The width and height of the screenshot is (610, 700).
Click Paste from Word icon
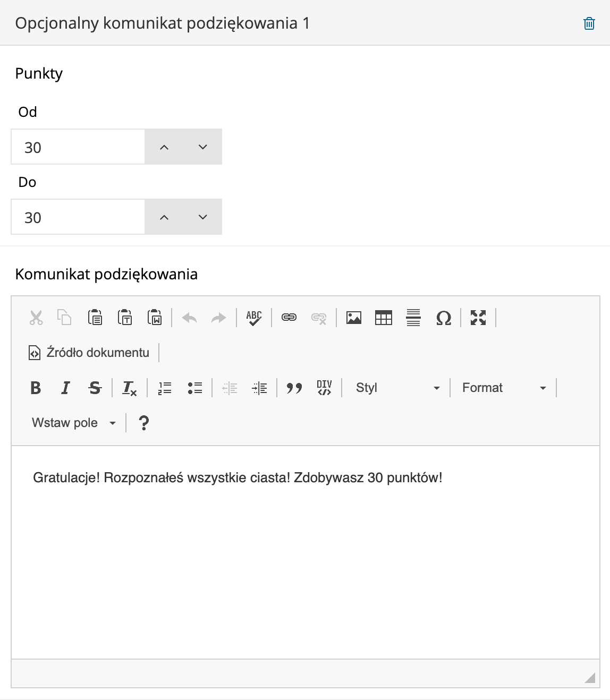155,318
